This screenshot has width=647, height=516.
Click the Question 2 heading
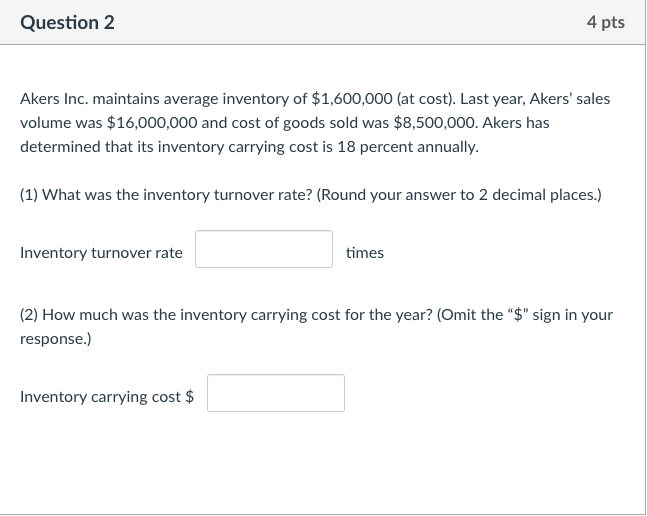(67, 22)
